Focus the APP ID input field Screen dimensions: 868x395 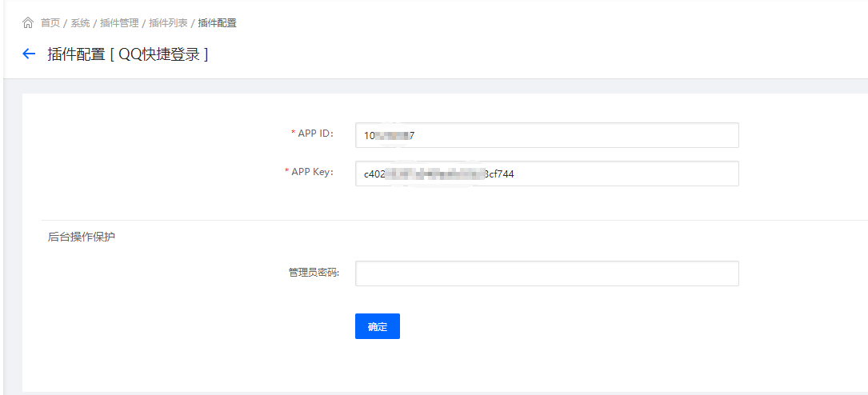(547, 135)
